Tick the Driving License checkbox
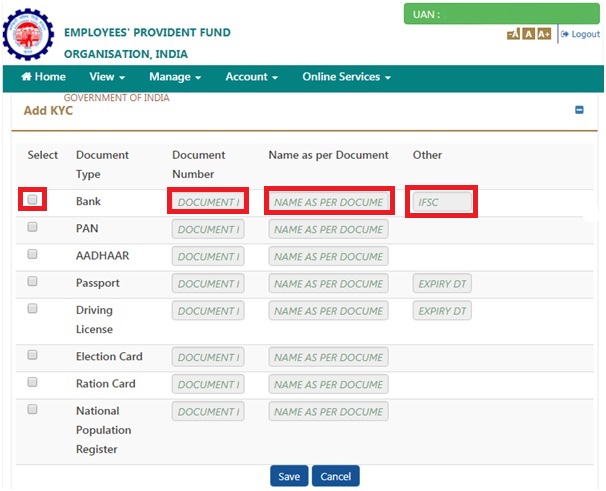This screenshot has width=606, height=491. coord(32,308)
